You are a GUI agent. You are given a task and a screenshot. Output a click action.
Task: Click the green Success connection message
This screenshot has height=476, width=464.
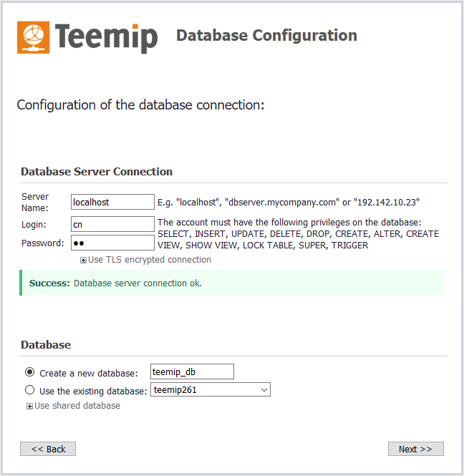pos(232,283)
